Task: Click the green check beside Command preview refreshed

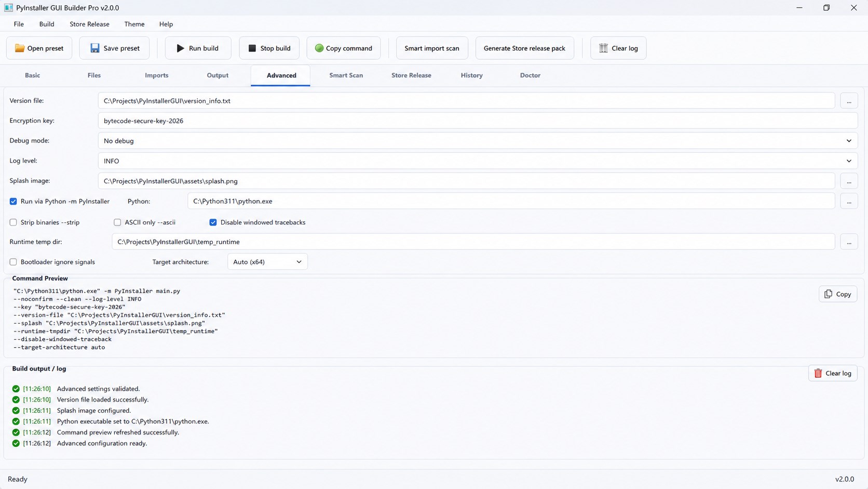Action: (x=16, y=432)
